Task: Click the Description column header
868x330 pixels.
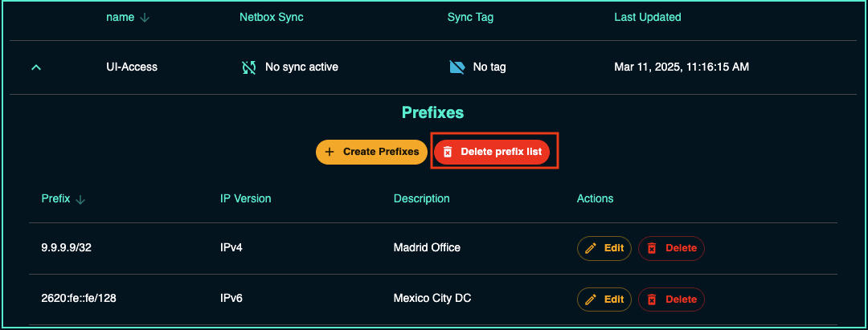Action: 421,198
